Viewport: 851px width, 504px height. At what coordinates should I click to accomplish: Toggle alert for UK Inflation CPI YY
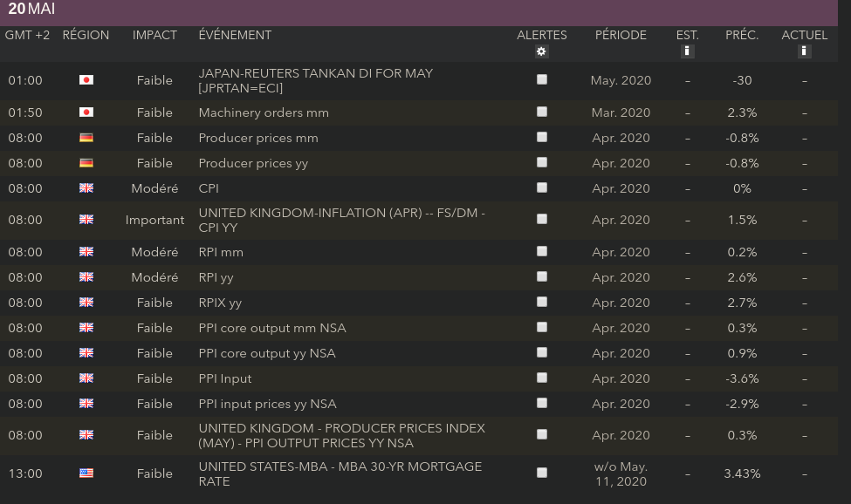[x=542, y=220]
